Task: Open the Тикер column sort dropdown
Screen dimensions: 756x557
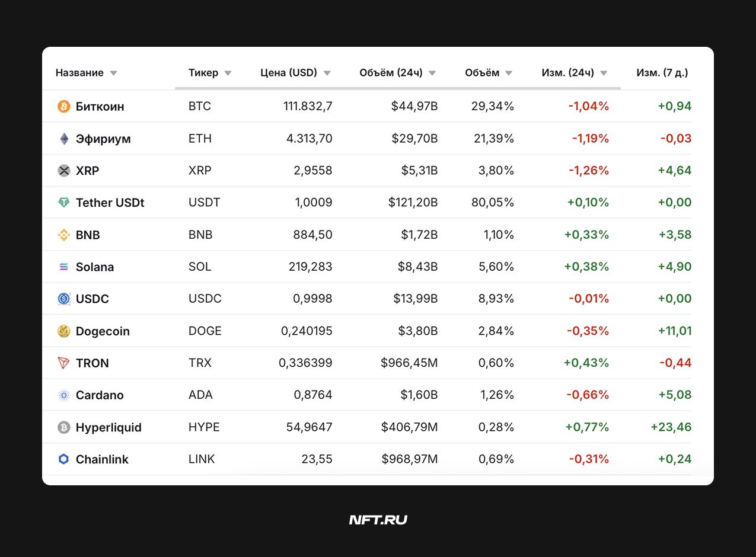Action: (228, 73)
